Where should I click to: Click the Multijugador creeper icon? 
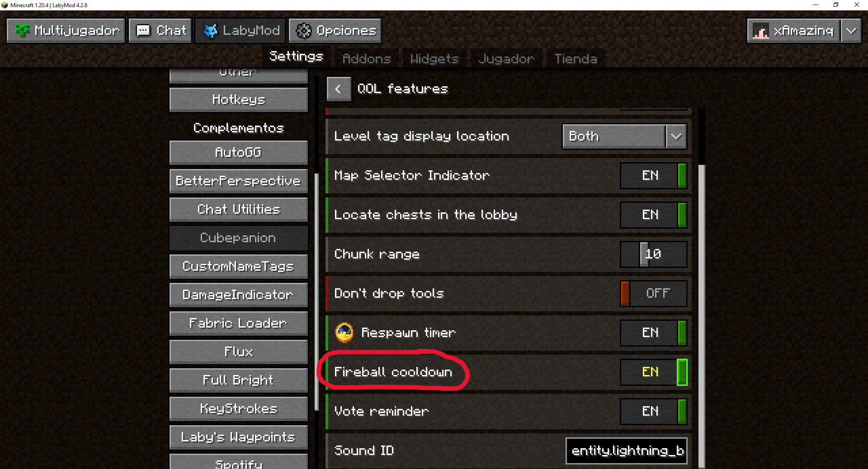point(22,31)
